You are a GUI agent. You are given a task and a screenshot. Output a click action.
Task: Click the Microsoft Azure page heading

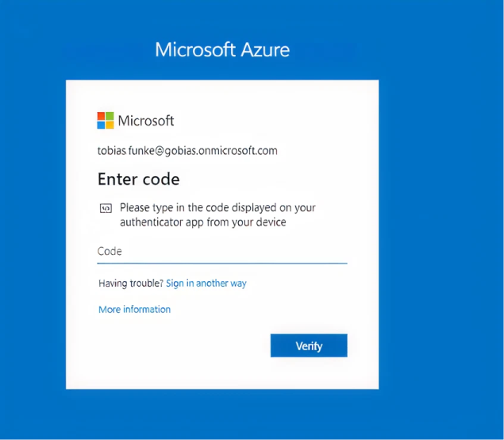click(222, 49)
